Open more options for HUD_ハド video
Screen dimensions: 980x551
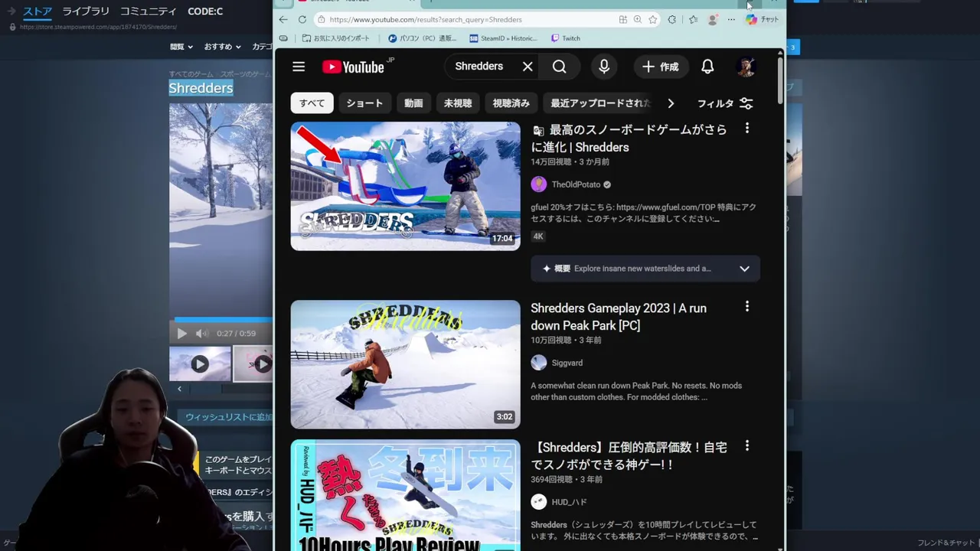(747, 446)
